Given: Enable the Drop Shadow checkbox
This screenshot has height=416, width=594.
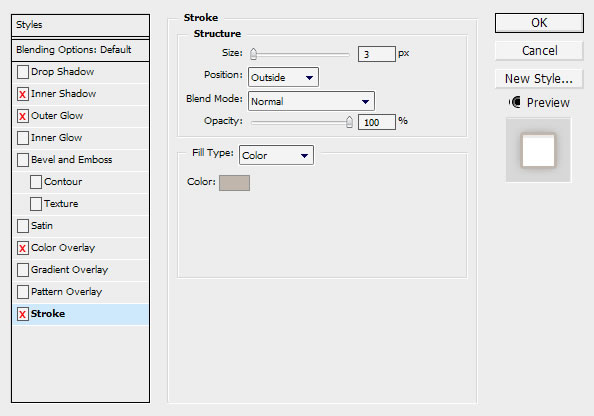Looking at the screenshot, I should pyautogui.click(x=23, y=72).
